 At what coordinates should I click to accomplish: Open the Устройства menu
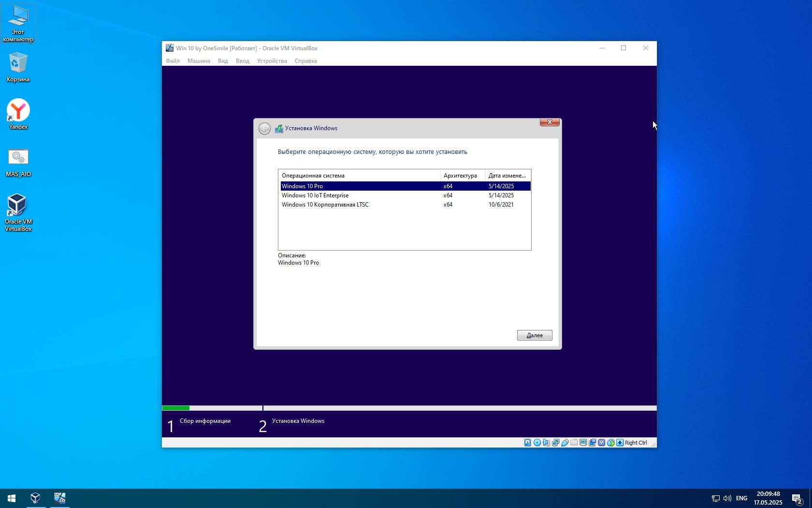[x=272, y=61]
